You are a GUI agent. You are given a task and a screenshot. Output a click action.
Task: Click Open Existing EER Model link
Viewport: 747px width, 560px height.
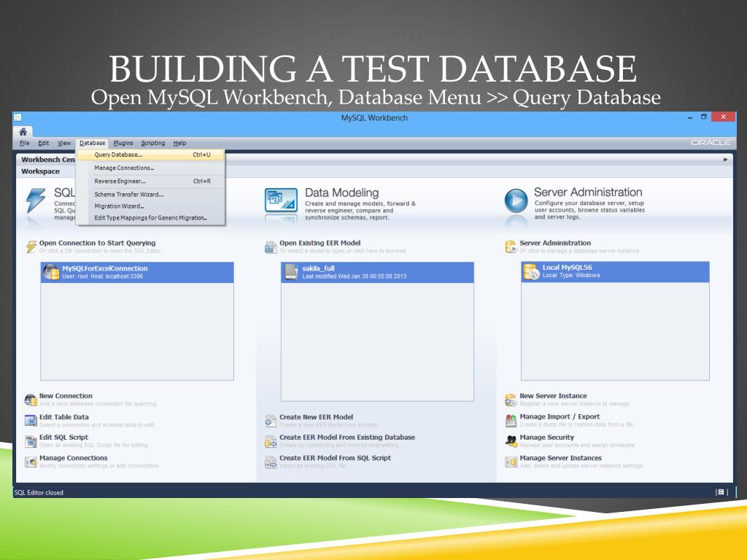pos(320,243)
